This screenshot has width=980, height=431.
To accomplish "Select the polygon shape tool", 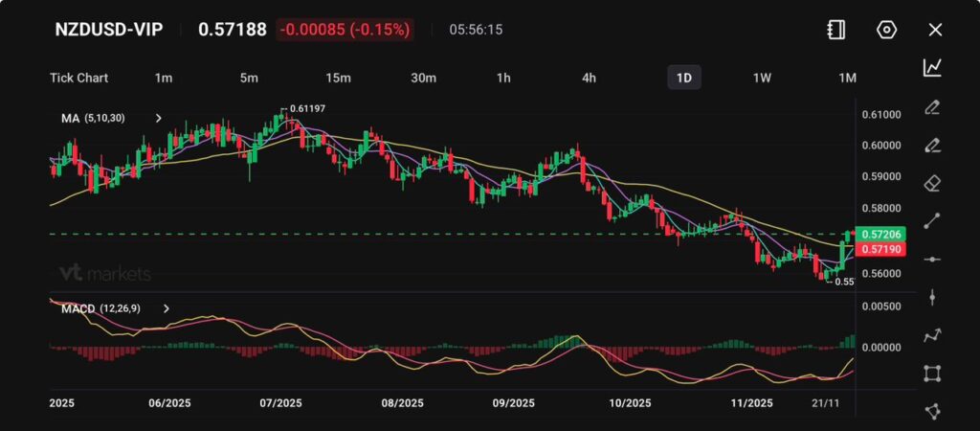I will tap(932, 411).
